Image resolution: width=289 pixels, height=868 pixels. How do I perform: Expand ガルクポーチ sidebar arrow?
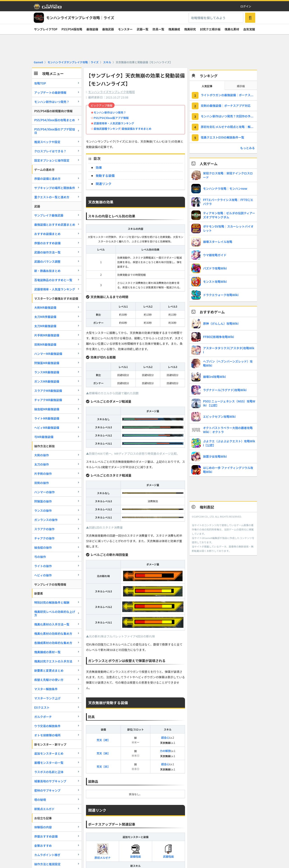click(78, 717)
